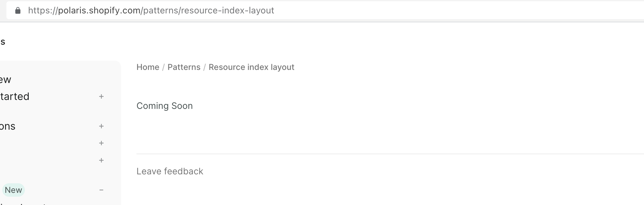Click the fourth plus icon in the sidebar

click(101, 160)
